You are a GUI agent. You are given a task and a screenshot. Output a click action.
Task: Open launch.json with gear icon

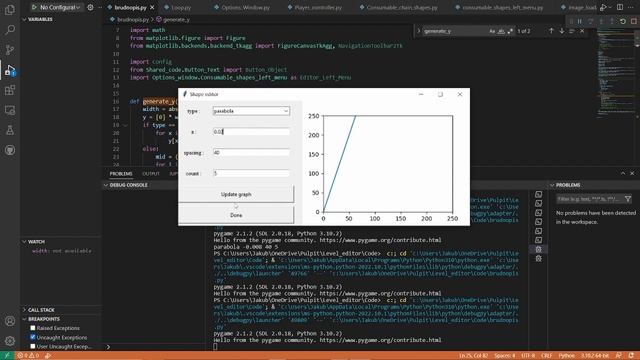coord(90,7)
